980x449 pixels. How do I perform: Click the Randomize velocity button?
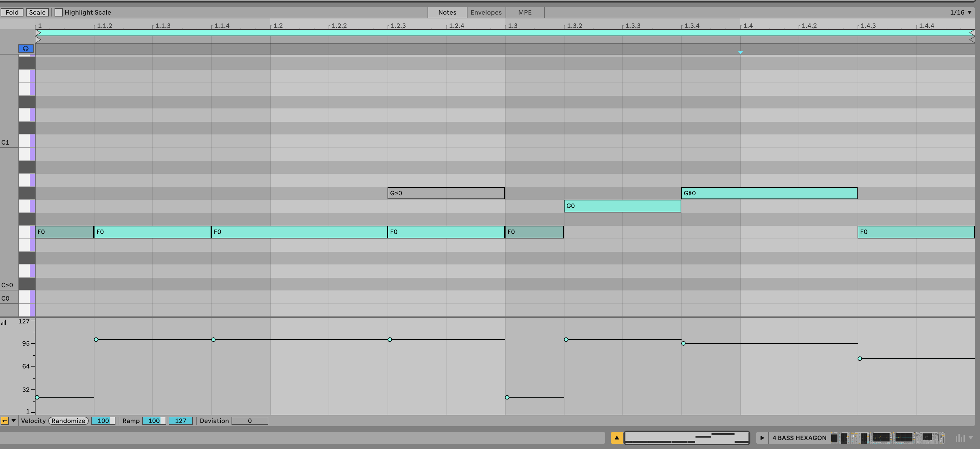click(x=68, y=420)
